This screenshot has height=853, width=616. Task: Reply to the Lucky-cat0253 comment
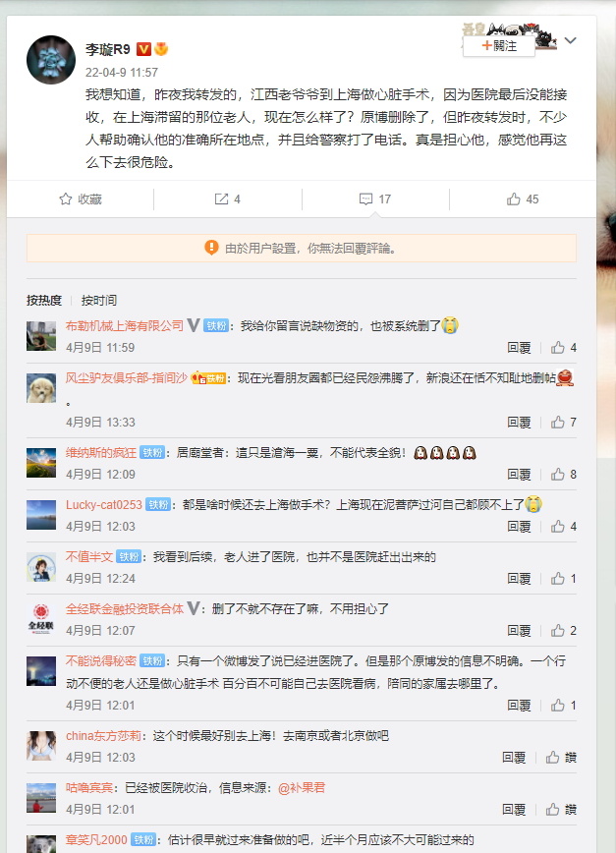click(519, 527)
